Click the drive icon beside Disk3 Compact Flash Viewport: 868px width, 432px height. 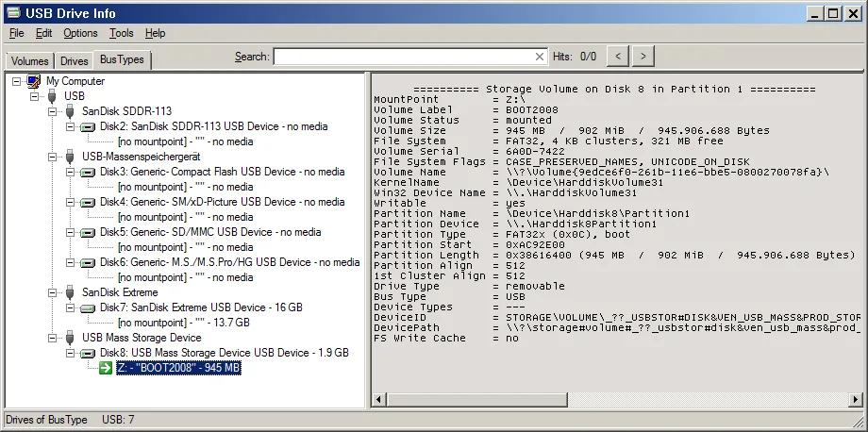88,172
